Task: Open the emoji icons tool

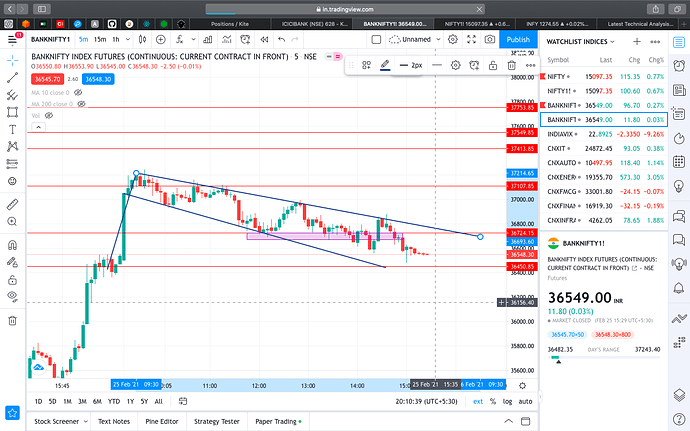Action: pos(12,181)
